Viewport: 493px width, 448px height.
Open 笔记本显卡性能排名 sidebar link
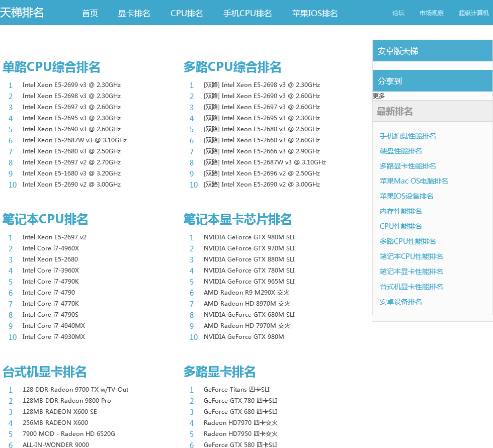[412, 272]
